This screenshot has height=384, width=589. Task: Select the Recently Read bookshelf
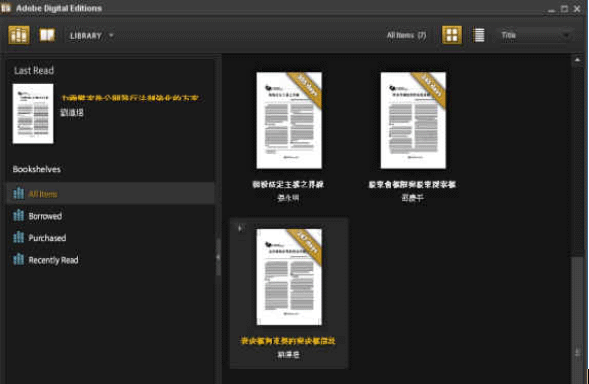click(110, 260)
